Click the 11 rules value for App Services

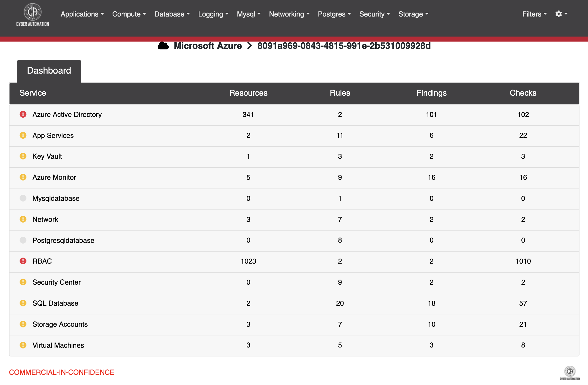point(340,135)
